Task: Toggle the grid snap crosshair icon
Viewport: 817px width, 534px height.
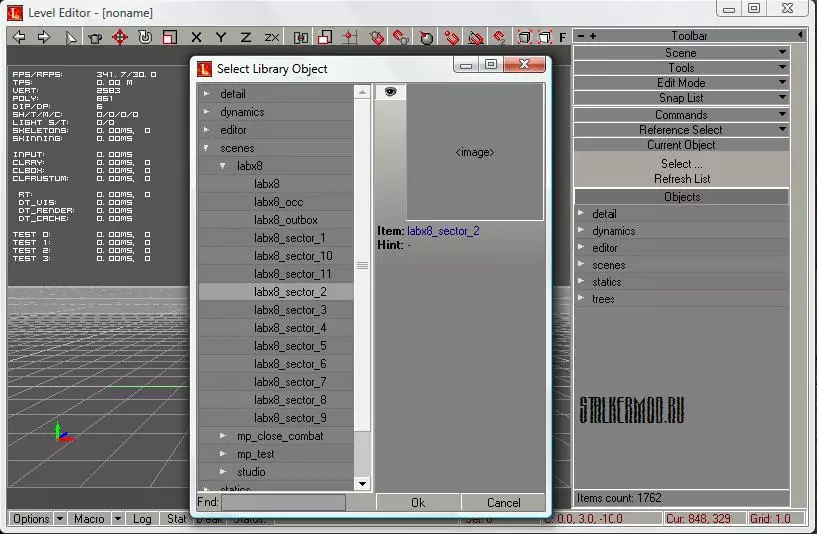Action: click(x=350, y=38)
